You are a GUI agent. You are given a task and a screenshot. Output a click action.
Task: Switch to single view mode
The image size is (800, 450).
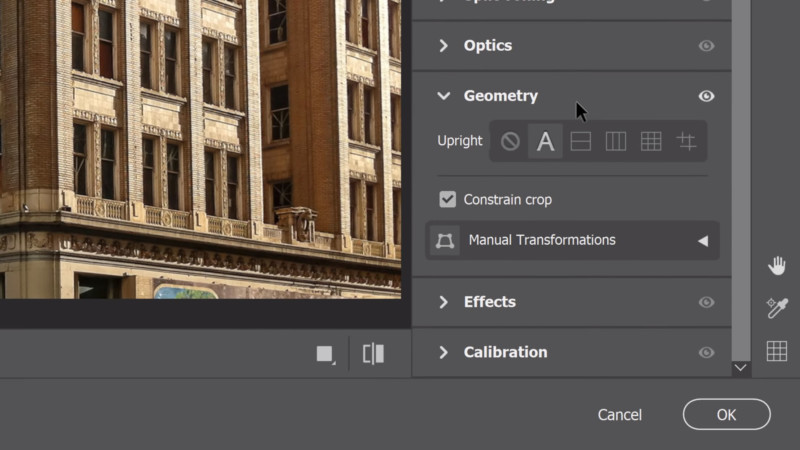pyautogui.click(x=325, y=354)
